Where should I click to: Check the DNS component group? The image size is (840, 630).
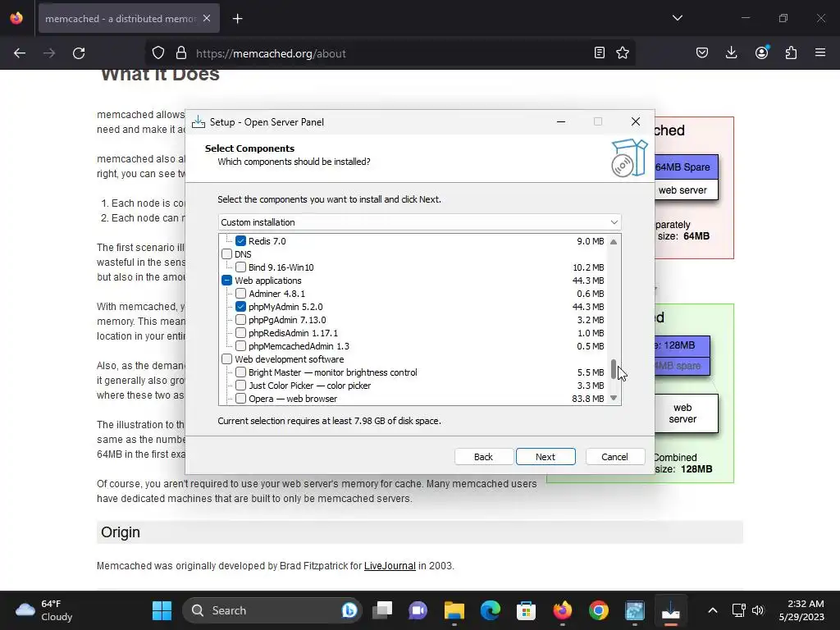tap(226, 254)
